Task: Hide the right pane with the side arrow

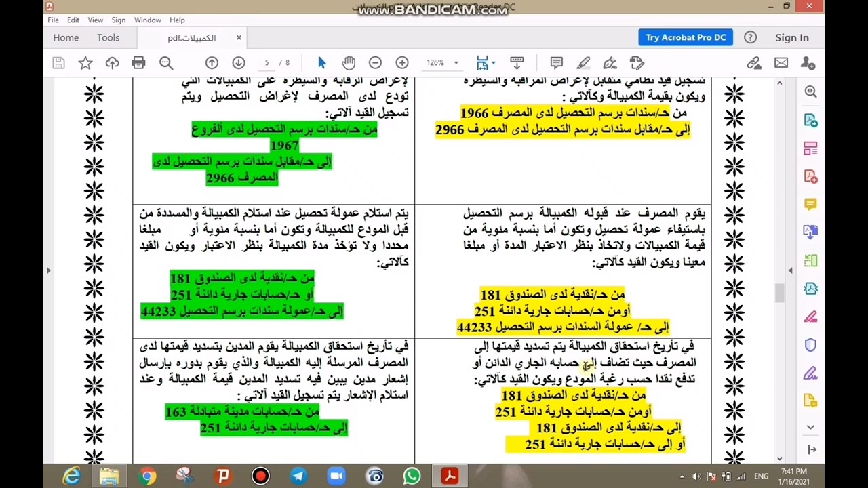Action: point(790,270)
